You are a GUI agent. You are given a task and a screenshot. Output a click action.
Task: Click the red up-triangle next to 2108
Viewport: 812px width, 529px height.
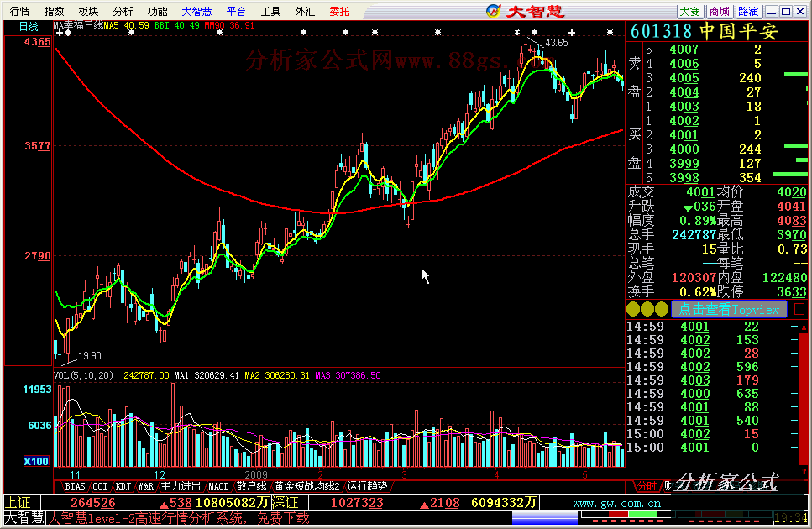pyautogui.click(x=424, y=504)
